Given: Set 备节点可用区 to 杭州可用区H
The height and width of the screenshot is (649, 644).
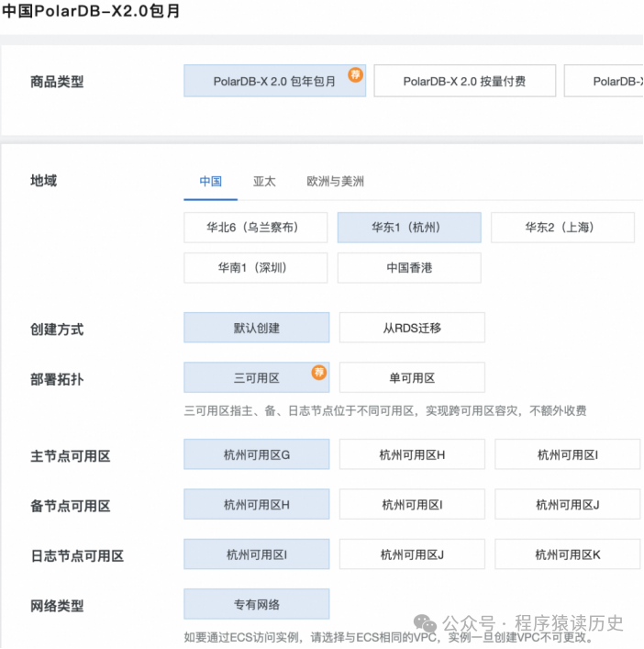Looking at the screenshot, I should pos(257,504).
